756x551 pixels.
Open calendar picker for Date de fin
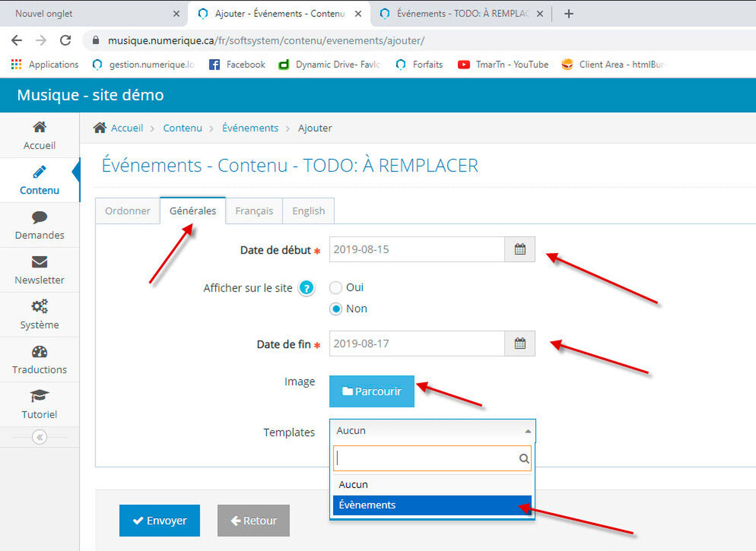tap(520, 343)
